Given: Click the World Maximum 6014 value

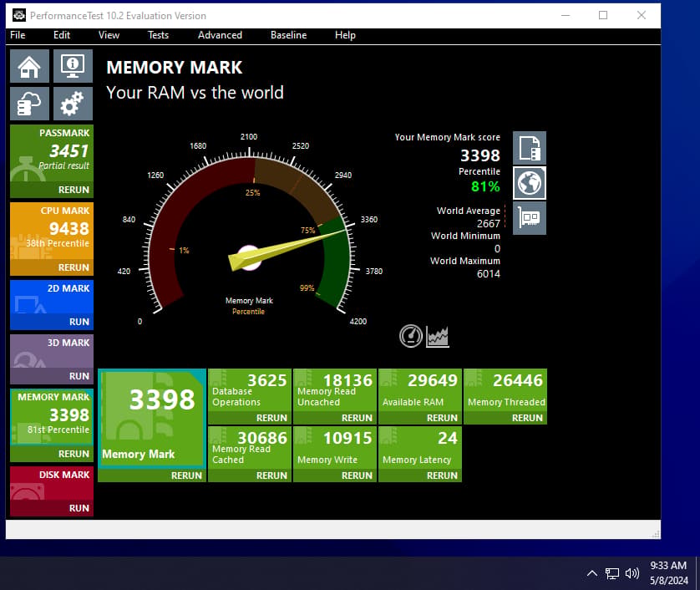Looking at the screenshot, I should [x=489, y=274].
